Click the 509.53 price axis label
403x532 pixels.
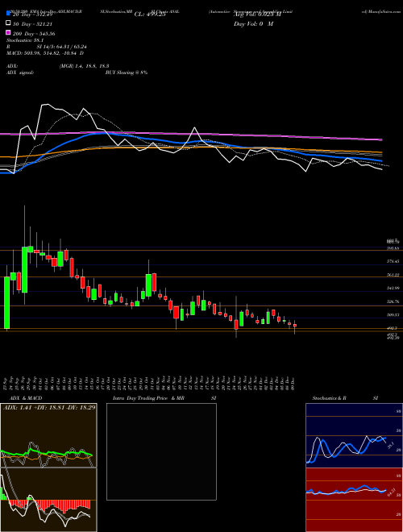coord(393,315)
